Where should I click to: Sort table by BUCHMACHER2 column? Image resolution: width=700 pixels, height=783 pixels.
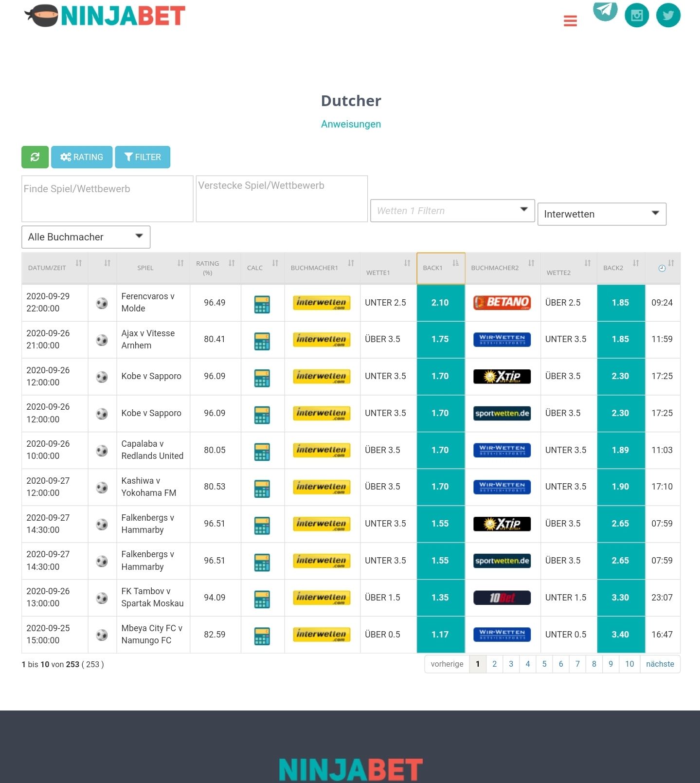pyautogui.click(x=503, y=268)
